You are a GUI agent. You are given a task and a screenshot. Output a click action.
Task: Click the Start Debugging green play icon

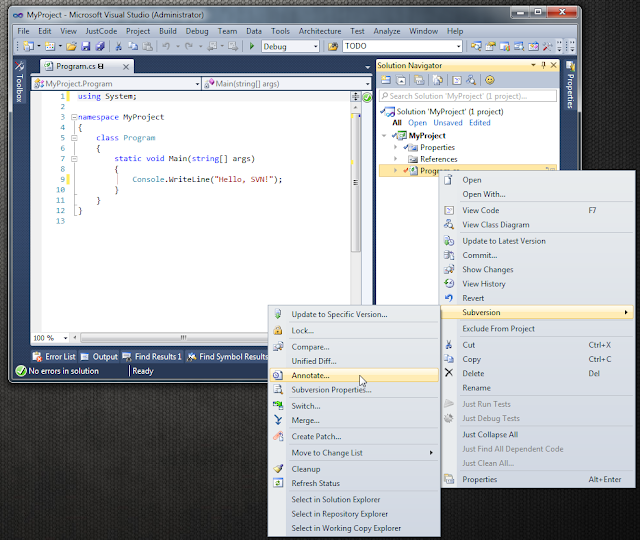click(252, 46)
